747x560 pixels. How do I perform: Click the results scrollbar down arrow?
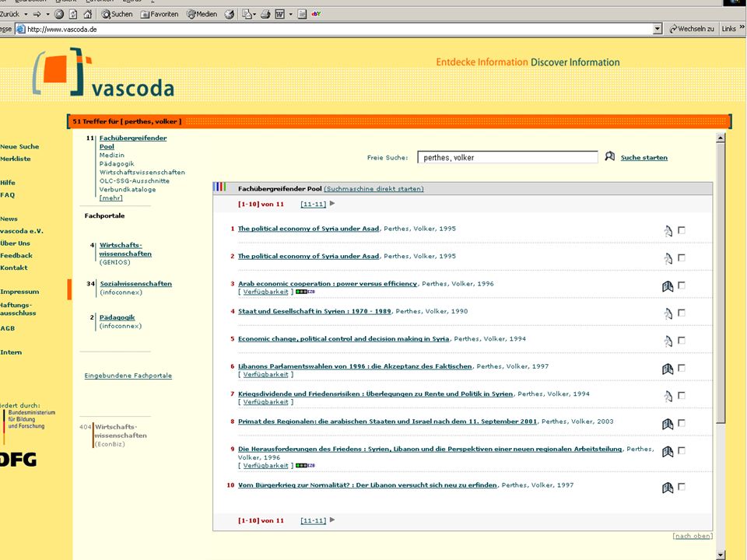pyautogui.click(x=721, y=555)
